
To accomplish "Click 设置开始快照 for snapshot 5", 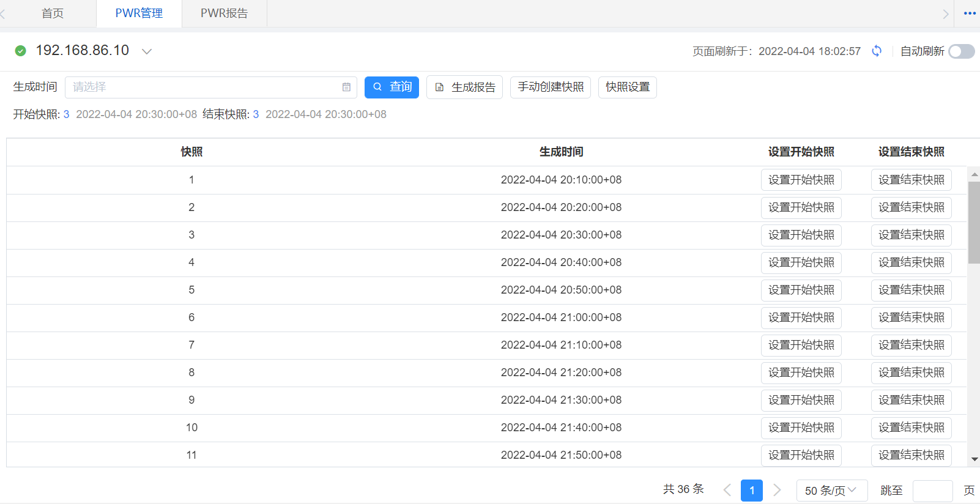I will [801, 290].
